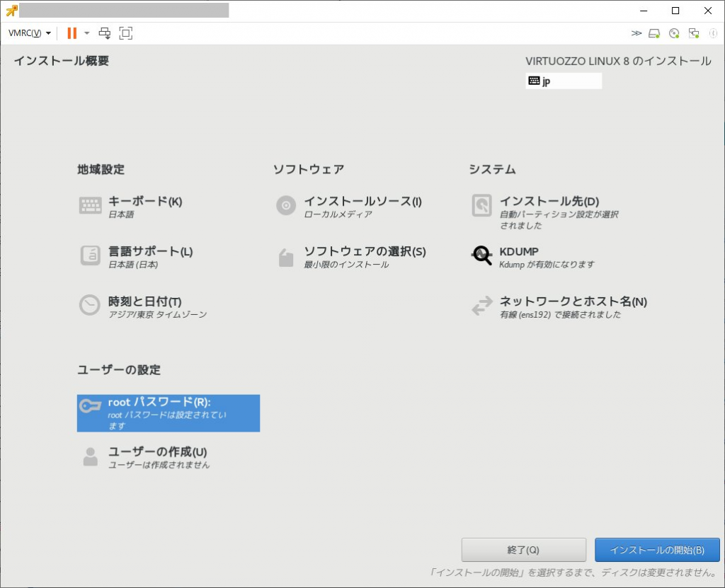Click ローカルメディア status text
This screenshot has height=588, width=725.
pyautogui.click(x=338, y=214)
